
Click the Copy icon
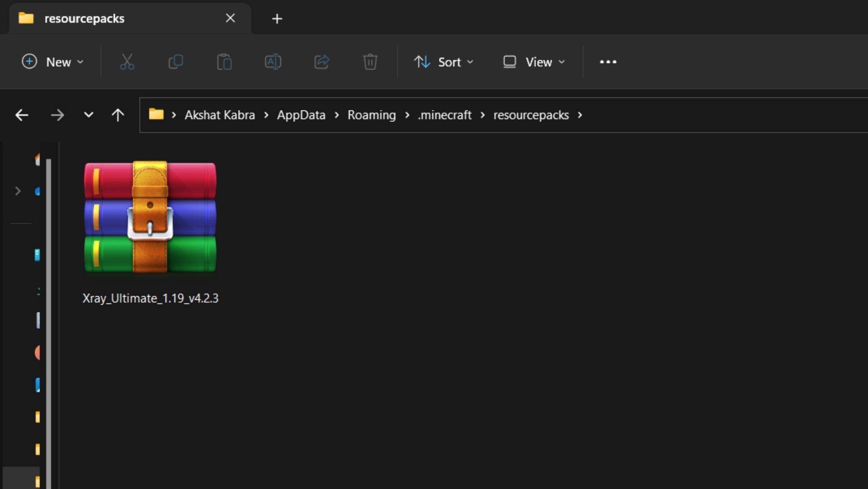pos(176,62)
